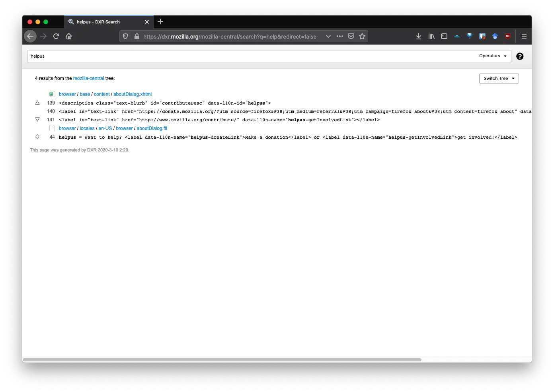Open the mozilla-central tree link
The image size is (554, 392).
[88, 78]
